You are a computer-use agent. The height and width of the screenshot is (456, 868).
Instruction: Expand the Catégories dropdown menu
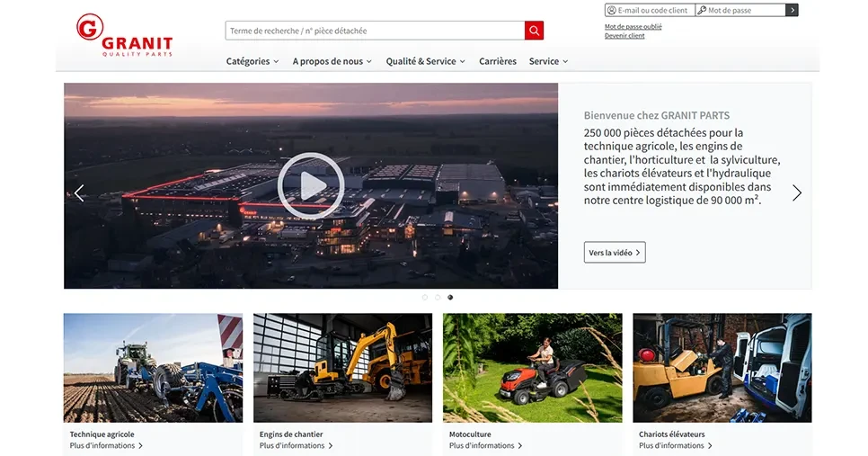pos(252,61)
